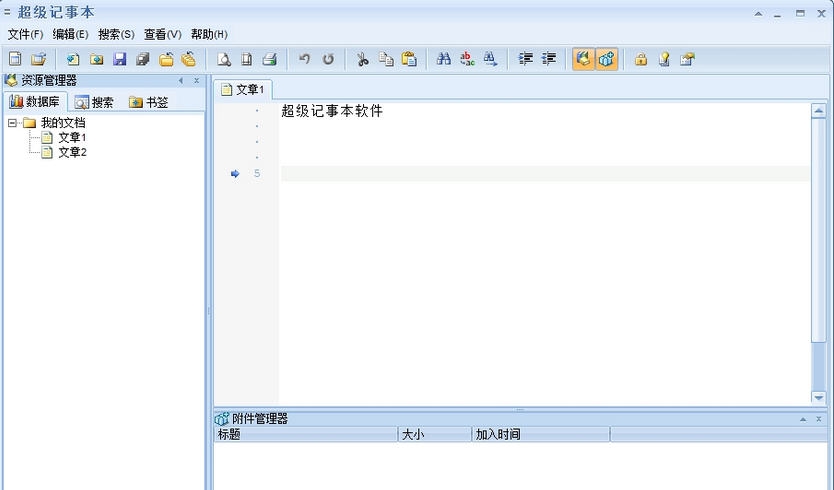Click the light bulb toolbar icon
Screen dimensions: 834x490
click(x=664, y=59)
